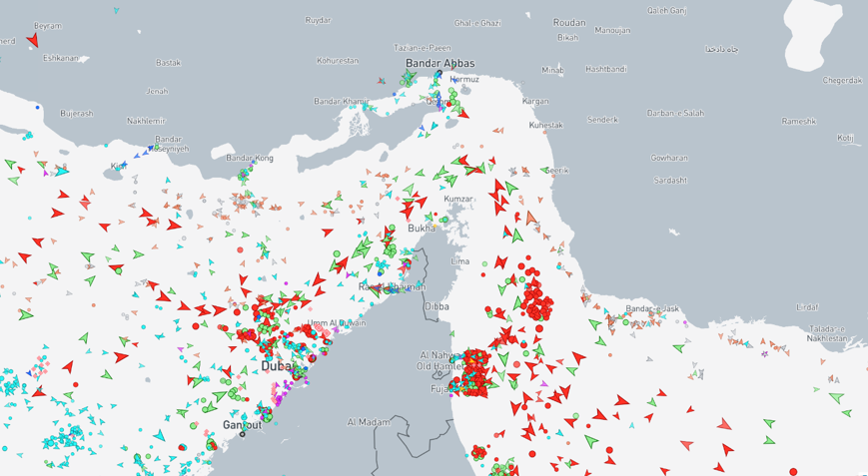Click the star-shaped marker east of Bandar Khamir
Screen dimensions: 868x476
pos(382,81)
